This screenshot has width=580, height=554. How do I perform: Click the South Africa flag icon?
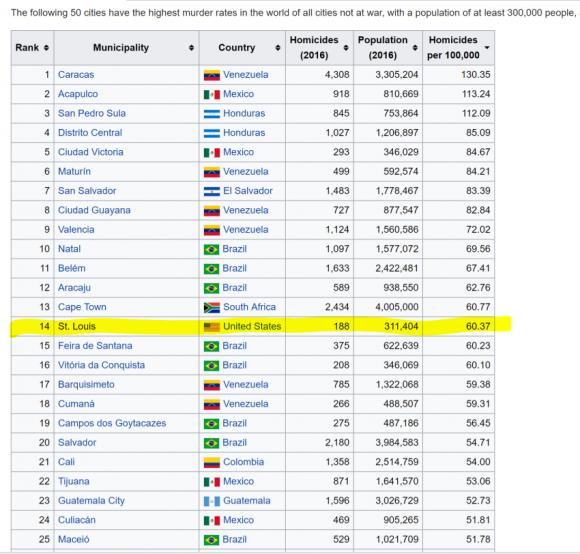point(212,307)
